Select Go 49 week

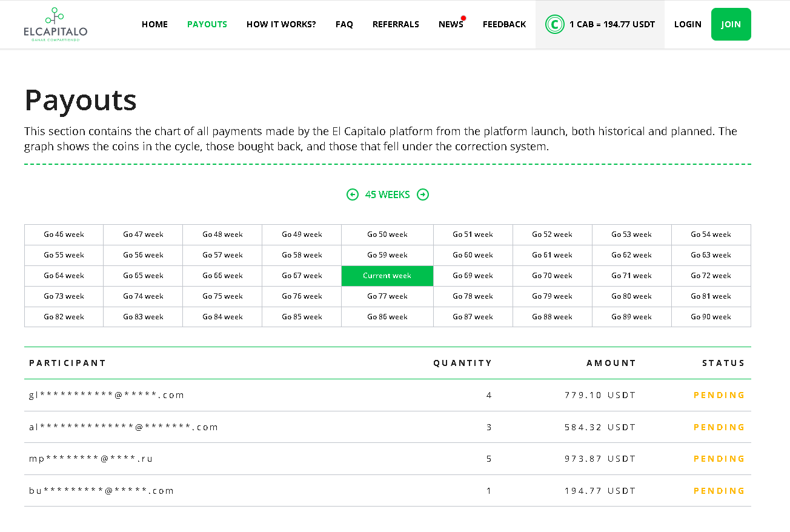point(302,234)
